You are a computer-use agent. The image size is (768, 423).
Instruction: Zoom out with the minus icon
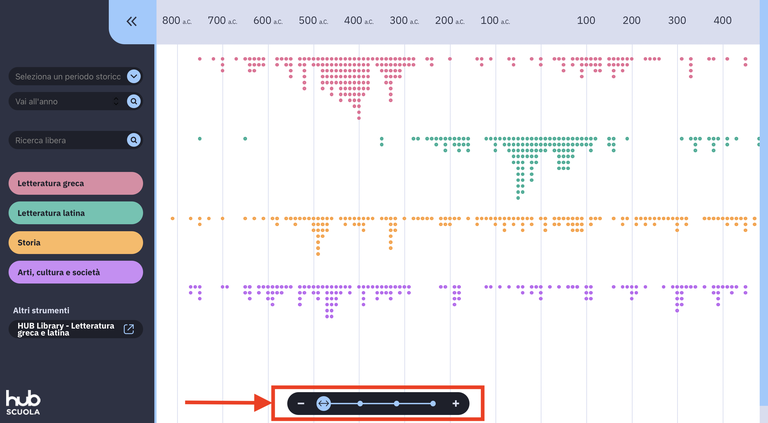coord(301,403)
